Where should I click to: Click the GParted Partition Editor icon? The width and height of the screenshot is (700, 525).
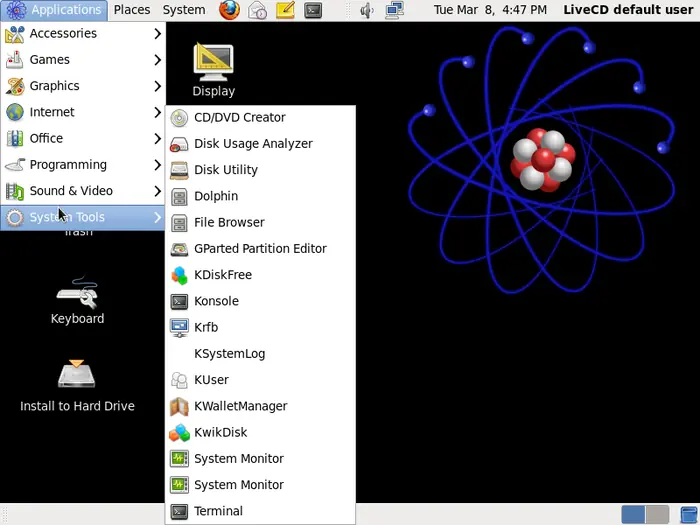coord(179,249)
